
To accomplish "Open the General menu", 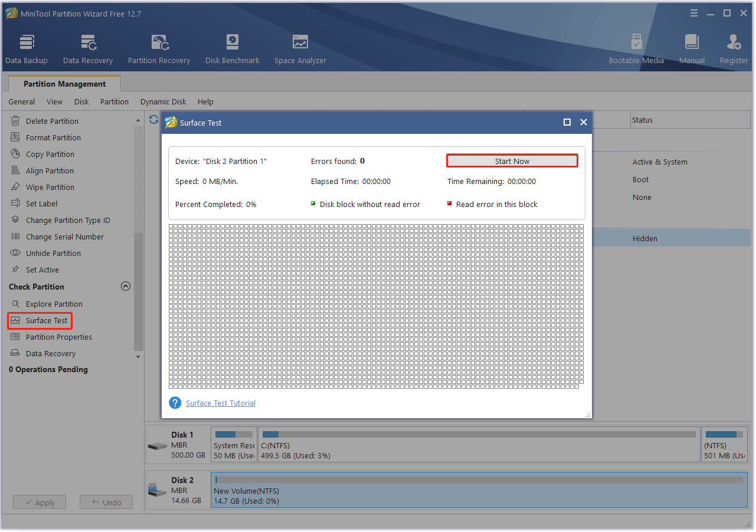I will point(22,101).
